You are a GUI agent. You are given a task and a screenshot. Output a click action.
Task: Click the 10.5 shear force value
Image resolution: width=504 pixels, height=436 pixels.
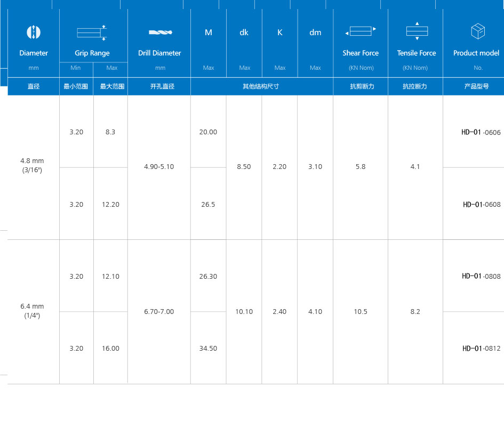[361, 312]
